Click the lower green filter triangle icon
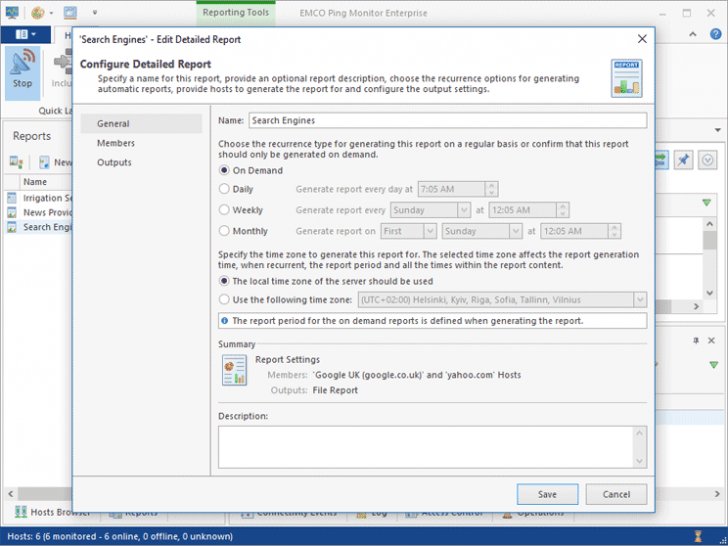This screenshot has width=728, height=546. pos(714,365)
